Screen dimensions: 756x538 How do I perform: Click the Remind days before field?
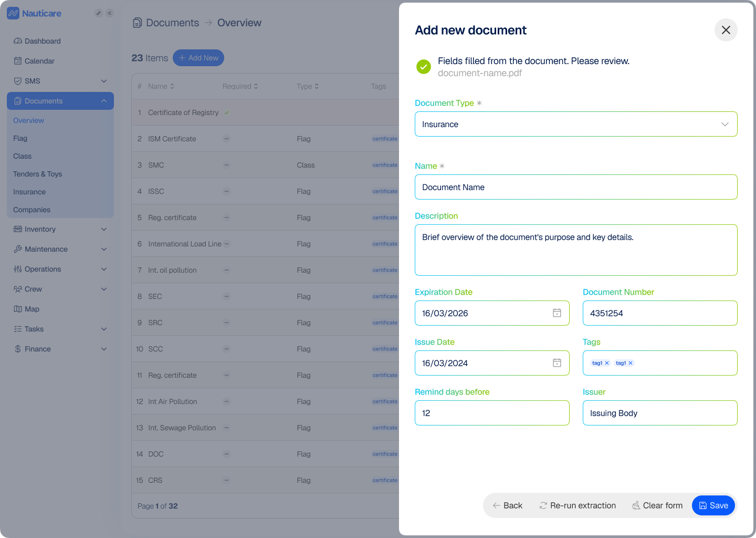click(492, 413)
